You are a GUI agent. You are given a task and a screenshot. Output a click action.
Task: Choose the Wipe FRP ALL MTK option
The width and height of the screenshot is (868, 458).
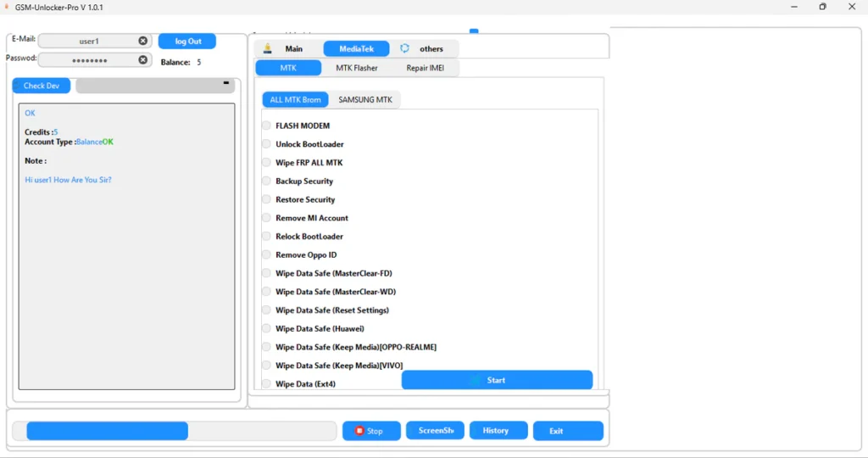[x=266, y=163]
